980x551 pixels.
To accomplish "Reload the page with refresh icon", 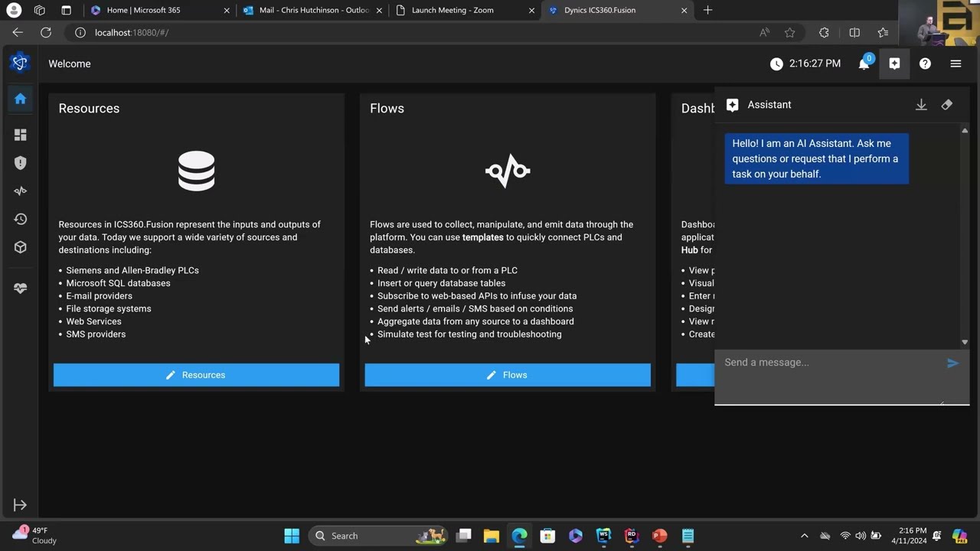I will pyautogui.click(x=46, y=32).
